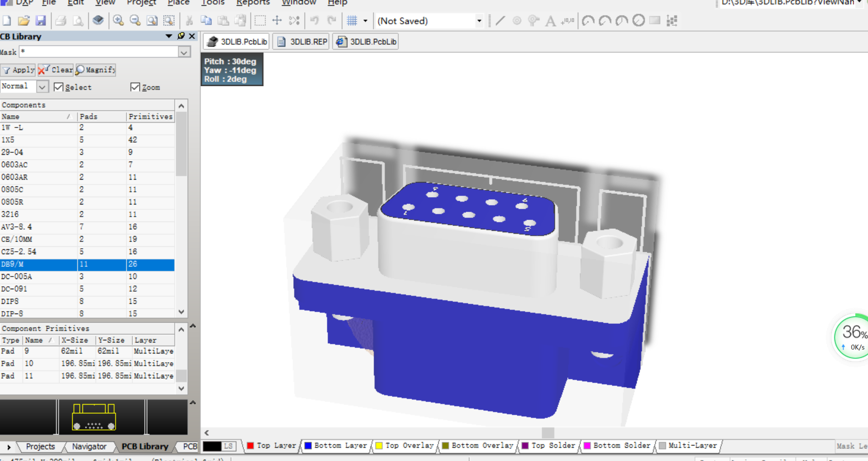
Task: Create a new document via toolbar icon
Action: pos(7,21)
